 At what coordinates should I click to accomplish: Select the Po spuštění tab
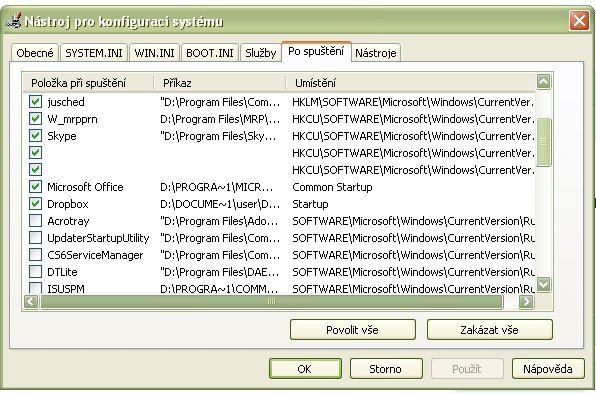point(316,51)
